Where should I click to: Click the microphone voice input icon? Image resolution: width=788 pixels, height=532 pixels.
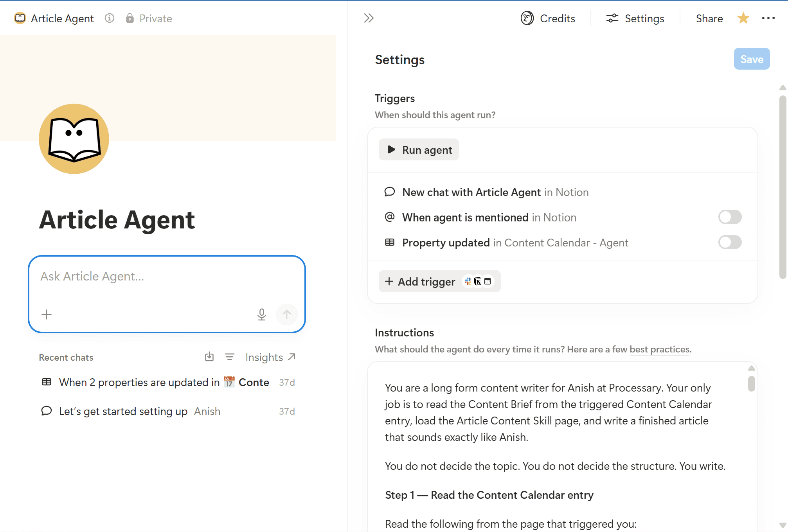click(x=262, y=315)
